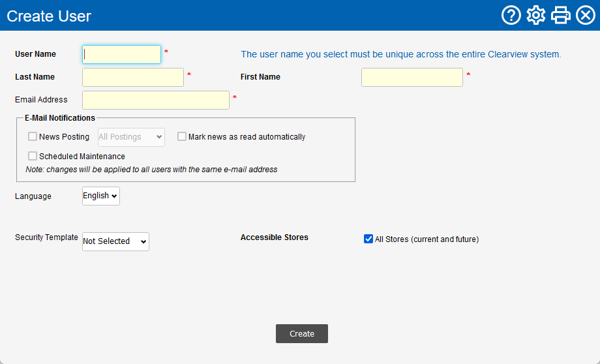Uncheck All Stores (current and future)
The width and height of the screenshot is (600, 364).
(x=368, y=239)
